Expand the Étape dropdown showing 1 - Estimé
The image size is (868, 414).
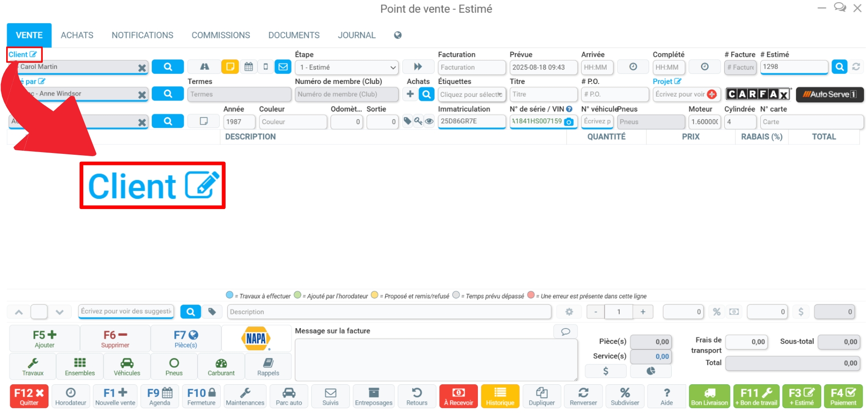pyautogui.click(x=347, y=68)
